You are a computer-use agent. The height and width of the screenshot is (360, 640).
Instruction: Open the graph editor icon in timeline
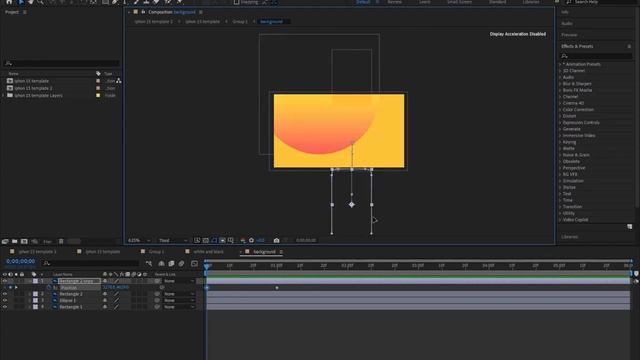coord(194,264)
